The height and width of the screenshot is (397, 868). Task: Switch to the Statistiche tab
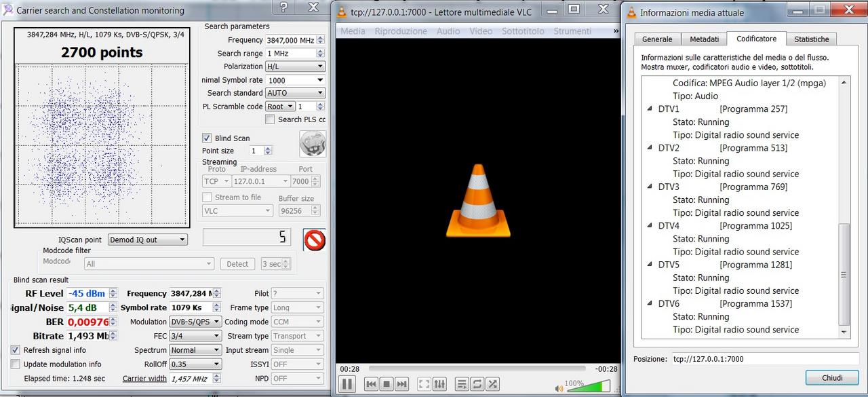[812, 39]
